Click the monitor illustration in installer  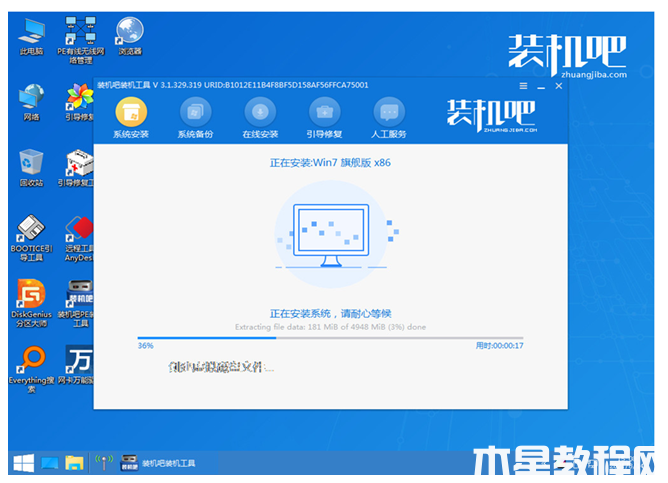[331, 235]
